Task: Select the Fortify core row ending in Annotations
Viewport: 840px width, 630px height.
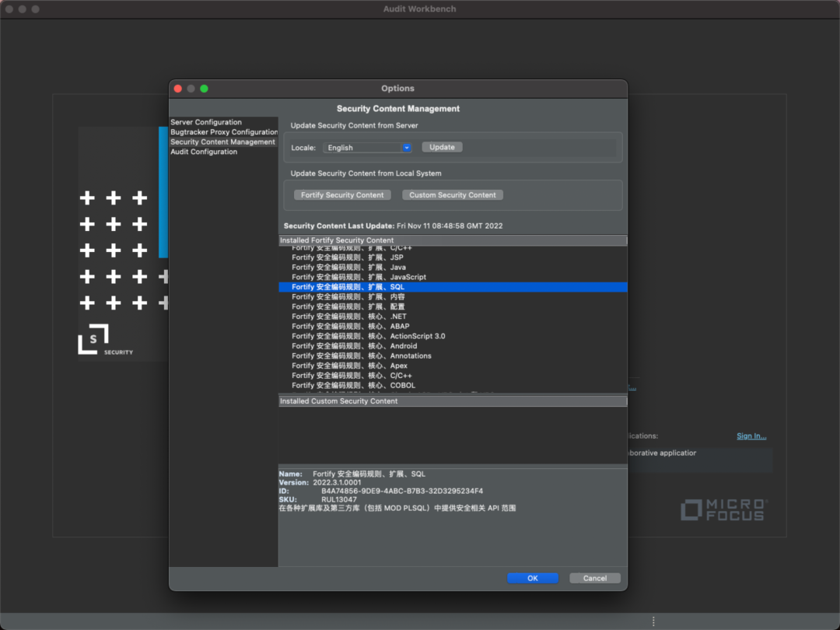Action: [453, 355]
